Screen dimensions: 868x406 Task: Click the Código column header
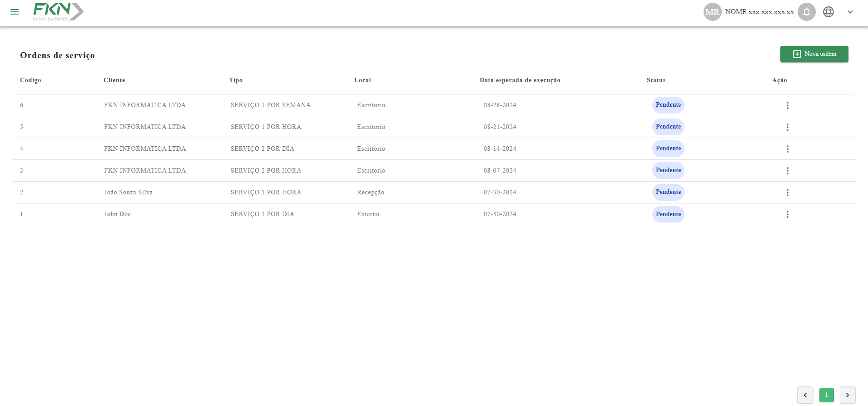[30, 80]
